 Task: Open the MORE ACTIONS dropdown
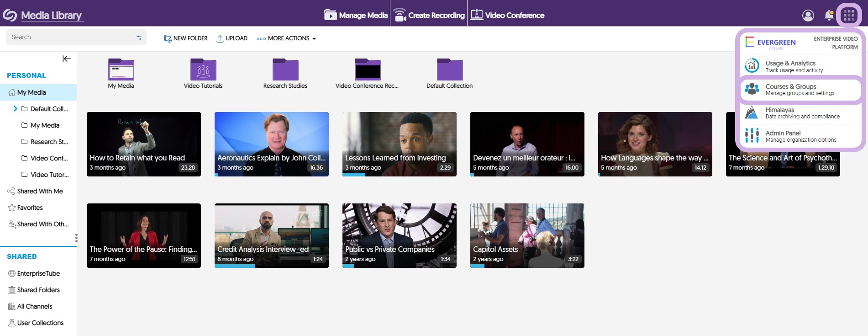click(x=286, y=38)
